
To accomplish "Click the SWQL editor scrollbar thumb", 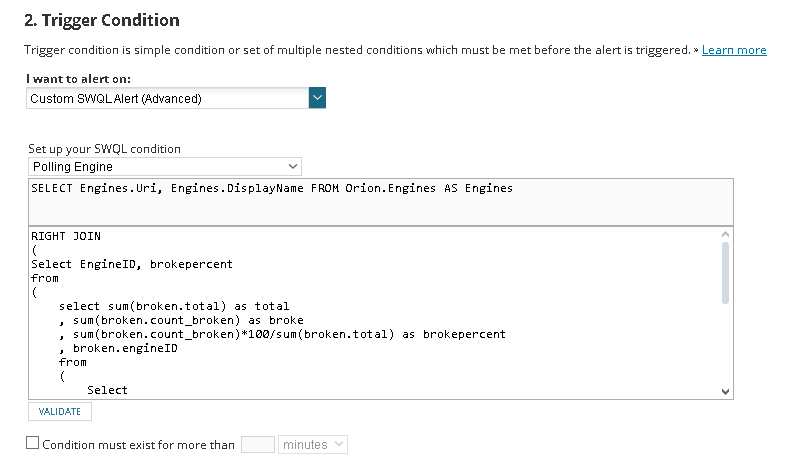I will tap(726, 270).
